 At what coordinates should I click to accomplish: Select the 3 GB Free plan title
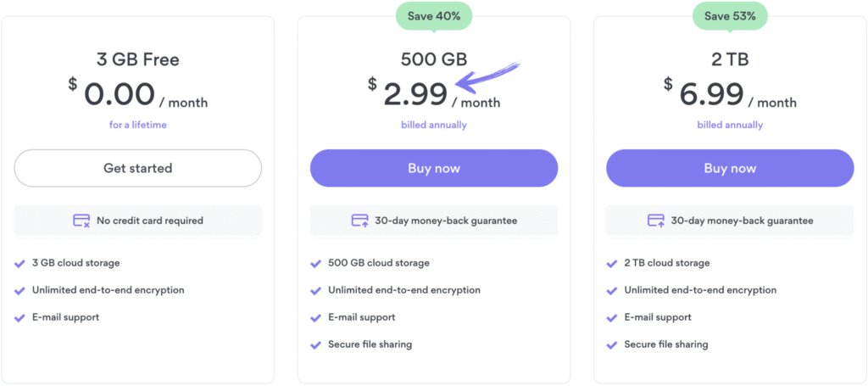click(138, 59)
